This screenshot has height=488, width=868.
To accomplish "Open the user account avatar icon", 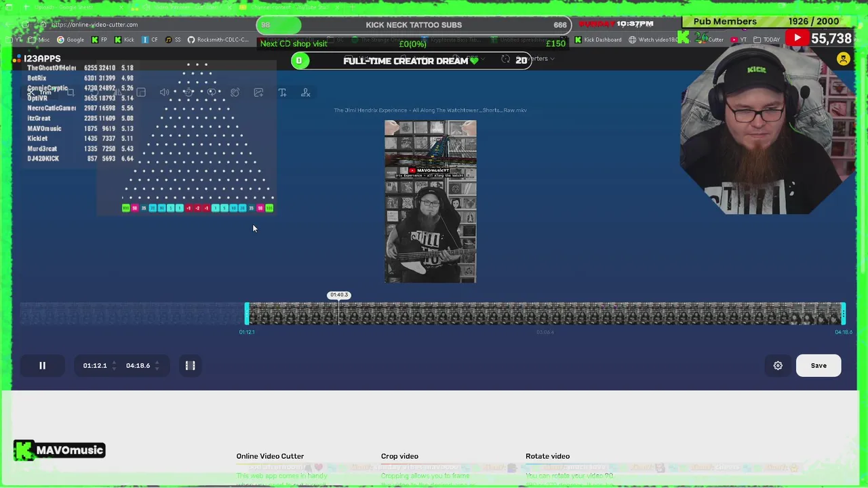I will (843, 59).
